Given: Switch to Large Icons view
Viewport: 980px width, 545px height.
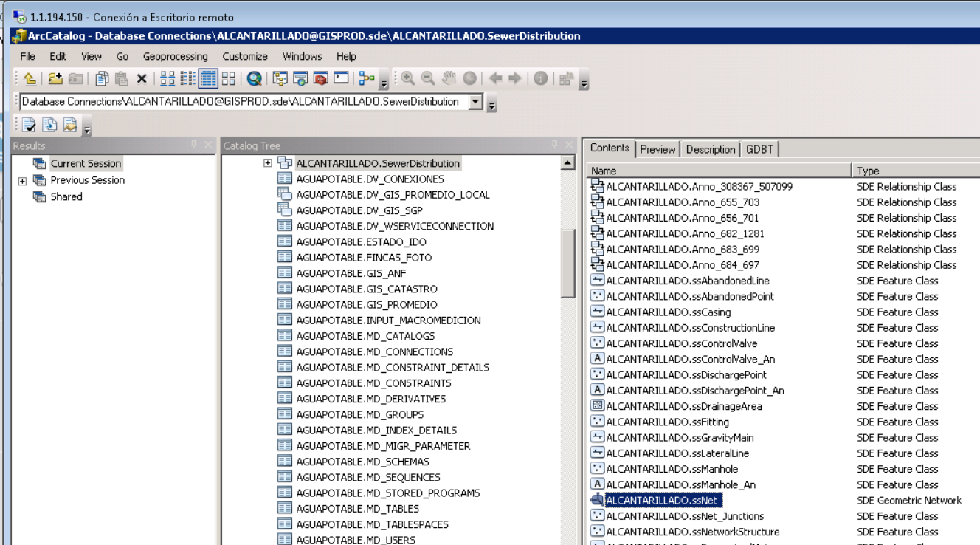Looking at the screenshot, I should 168,78.
